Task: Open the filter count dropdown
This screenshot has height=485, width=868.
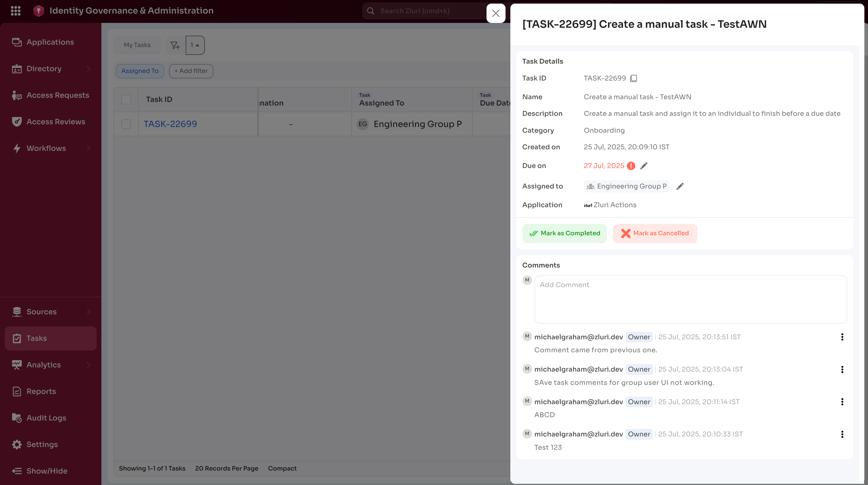Action: 195,45
